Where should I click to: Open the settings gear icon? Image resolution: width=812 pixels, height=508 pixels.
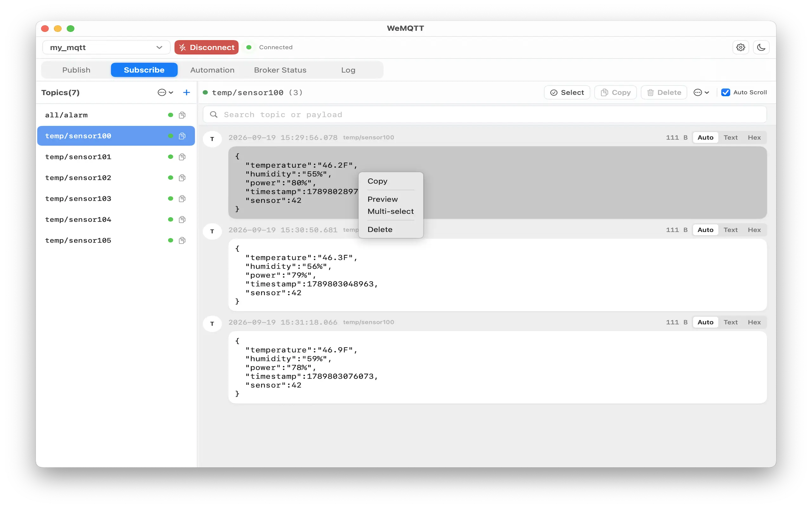[740, 47]
